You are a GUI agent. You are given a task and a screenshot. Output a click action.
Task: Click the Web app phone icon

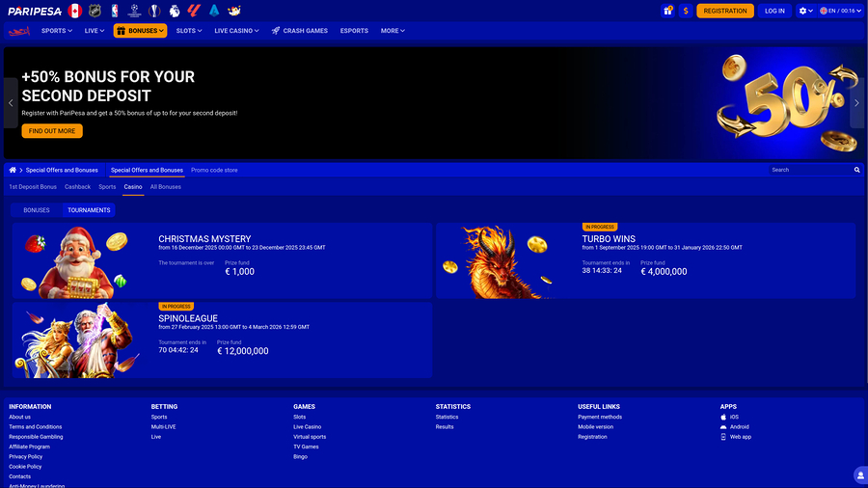(723, 437)
